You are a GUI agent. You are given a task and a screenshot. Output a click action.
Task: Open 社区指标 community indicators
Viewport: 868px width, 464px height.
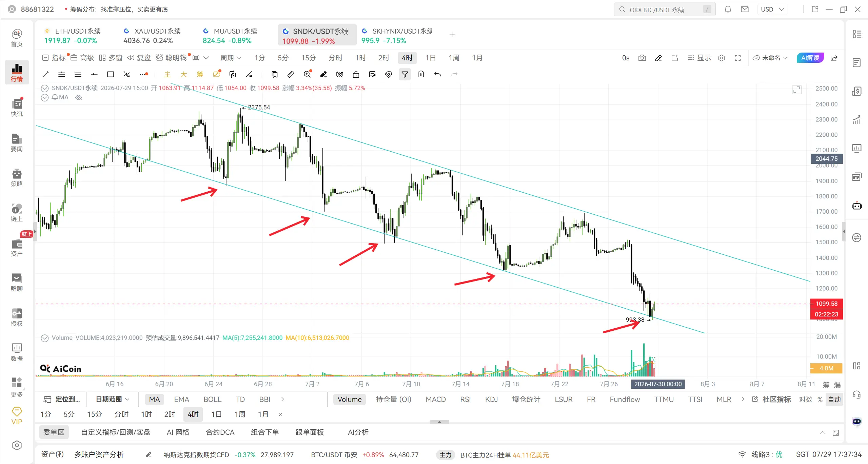coord(772,399)
